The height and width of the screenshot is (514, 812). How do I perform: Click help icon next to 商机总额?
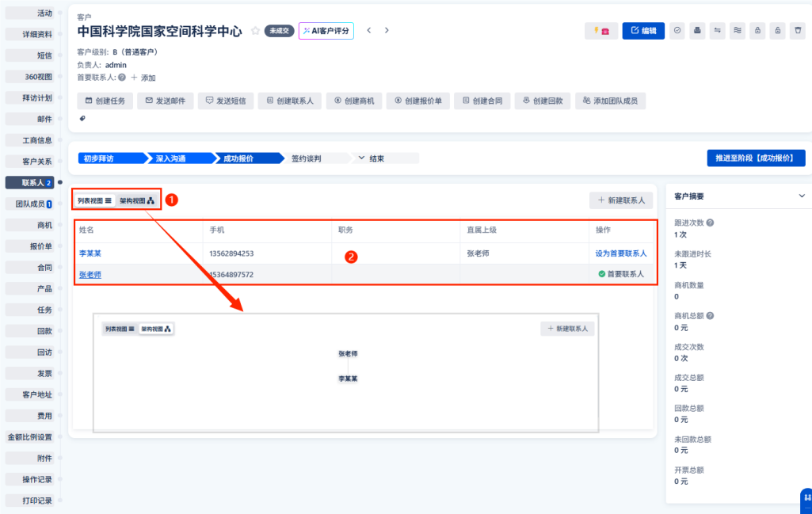tap(710, 315)
